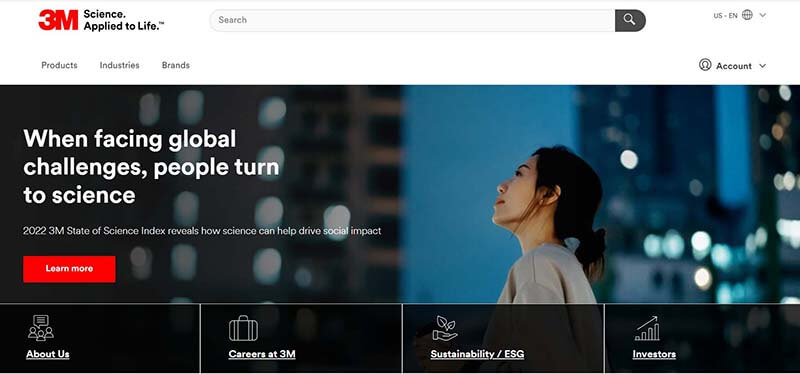Click inside the Search input field
The width and height of the screenshot is (800, 374).
pyautogui.click(x=412, y=20)
